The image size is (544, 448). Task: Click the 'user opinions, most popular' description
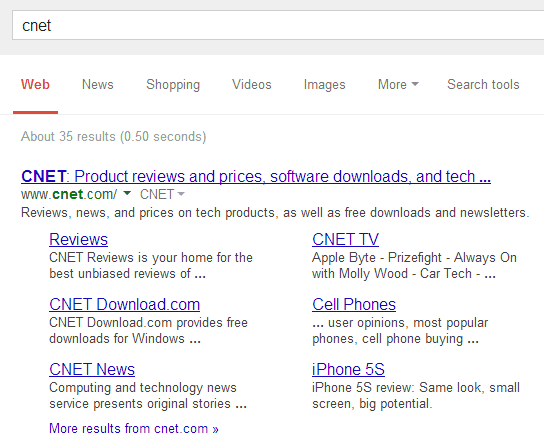(x=400, y=330)
